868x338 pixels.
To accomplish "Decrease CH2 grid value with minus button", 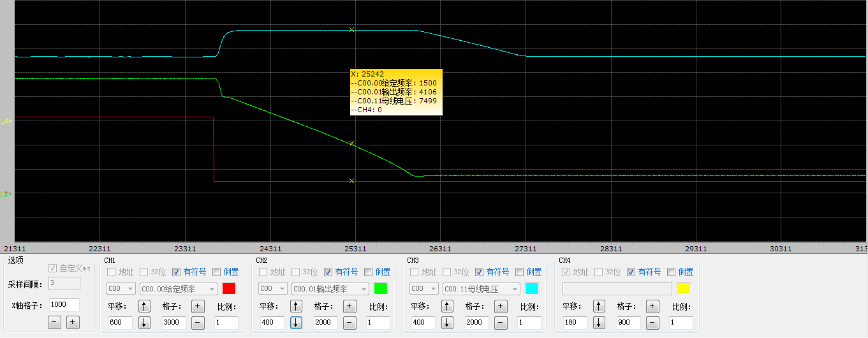I will (x=349, y=322).
